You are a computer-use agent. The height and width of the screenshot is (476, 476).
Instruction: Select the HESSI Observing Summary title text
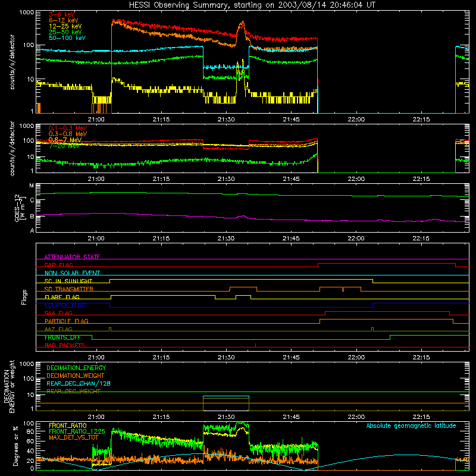[x=252, y=5]
